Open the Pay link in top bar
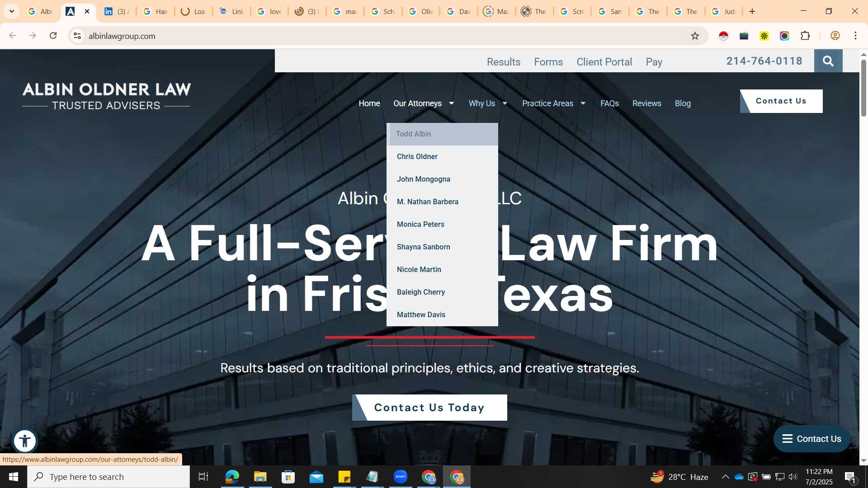 tap(654, 62)
